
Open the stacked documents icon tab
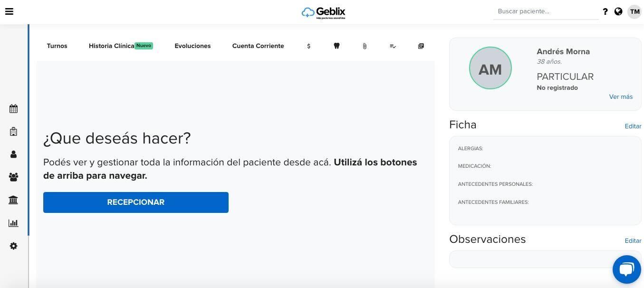[421, 46]
